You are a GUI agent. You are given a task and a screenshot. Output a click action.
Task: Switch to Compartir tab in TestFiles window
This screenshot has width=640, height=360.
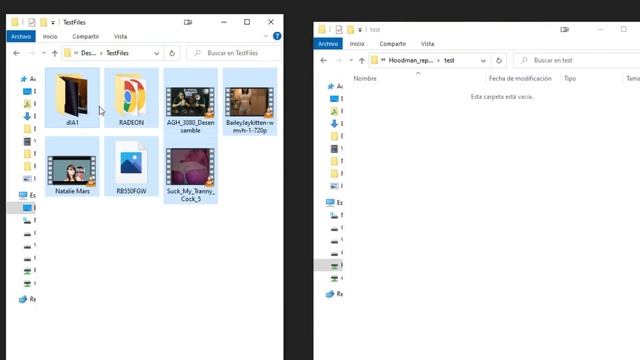point(86,36)
